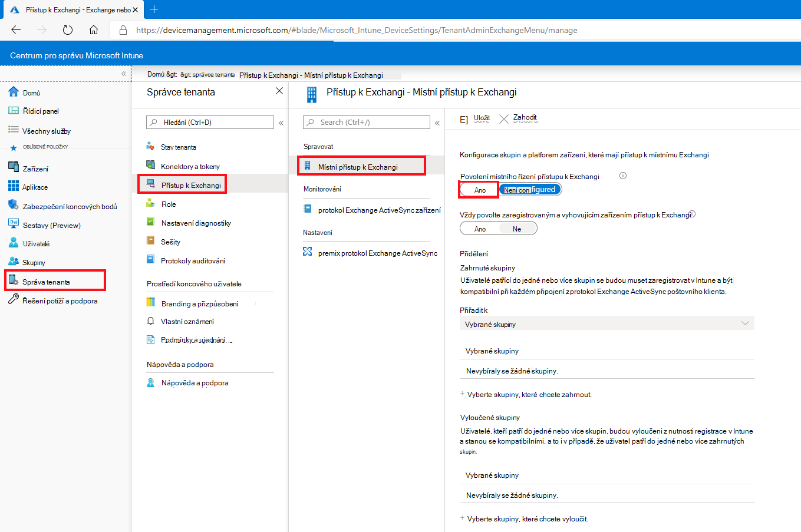Set Exchange access control toggle to Ano
This screenshot has width=801, height=532.
click(480, 190)
